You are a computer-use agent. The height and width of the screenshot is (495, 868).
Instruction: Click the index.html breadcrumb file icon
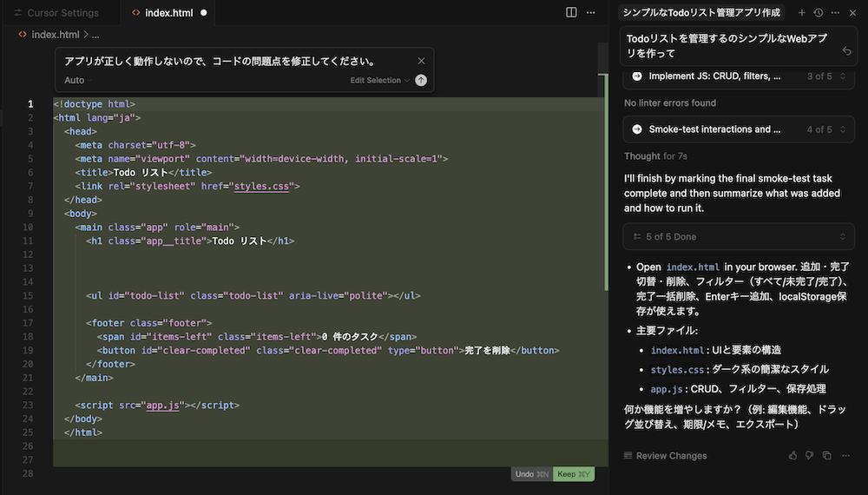23,35
